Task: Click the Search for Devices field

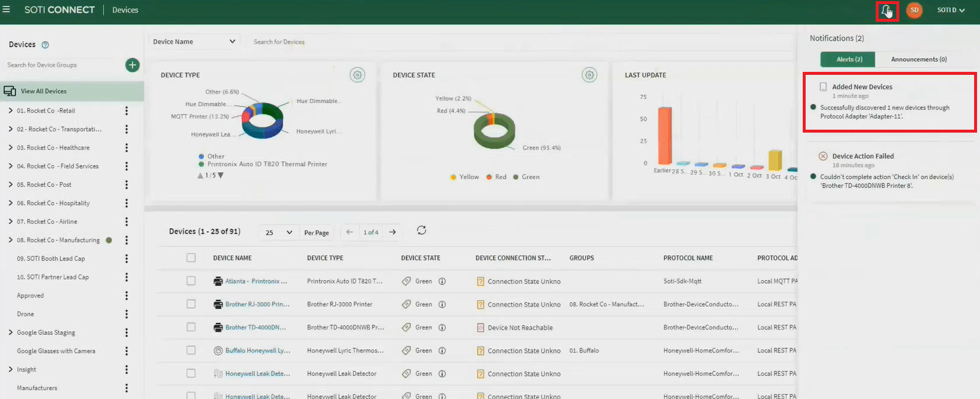Action: click(353, 42)
